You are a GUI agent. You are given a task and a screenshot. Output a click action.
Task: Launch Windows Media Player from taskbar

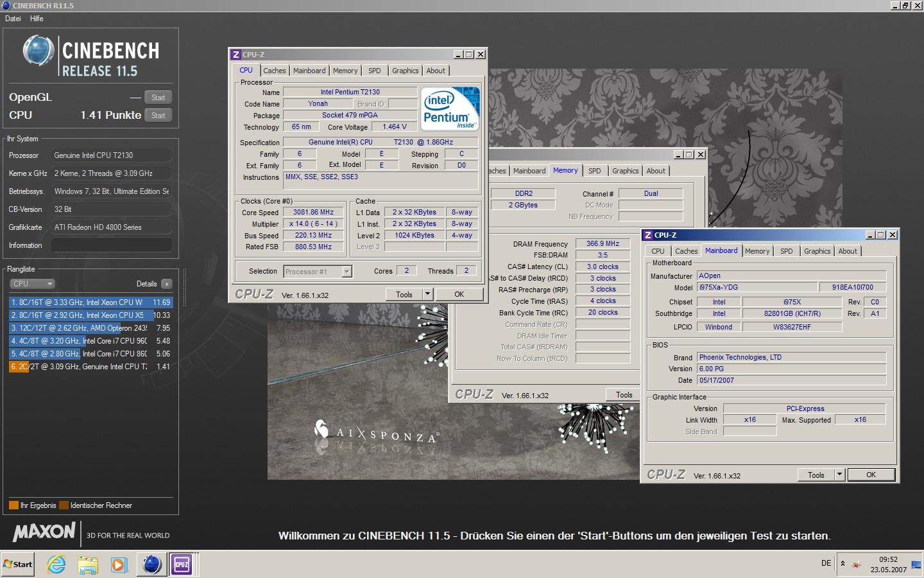119,565
